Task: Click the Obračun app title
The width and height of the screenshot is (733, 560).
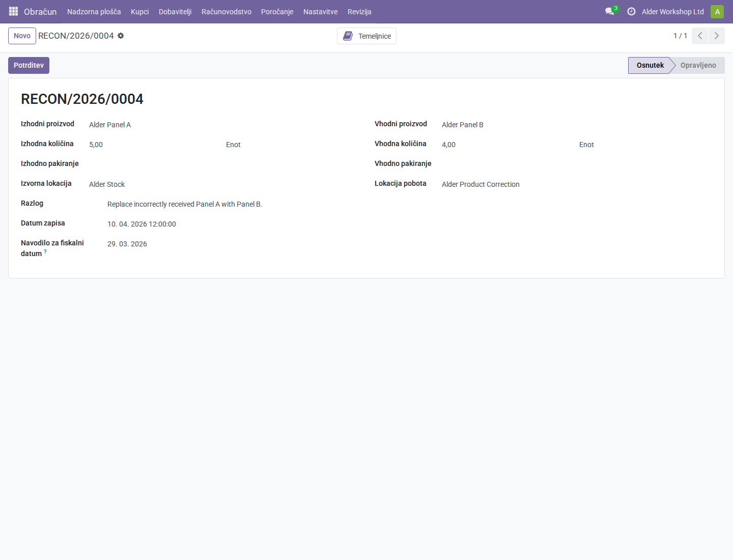Action: point(40,12)
